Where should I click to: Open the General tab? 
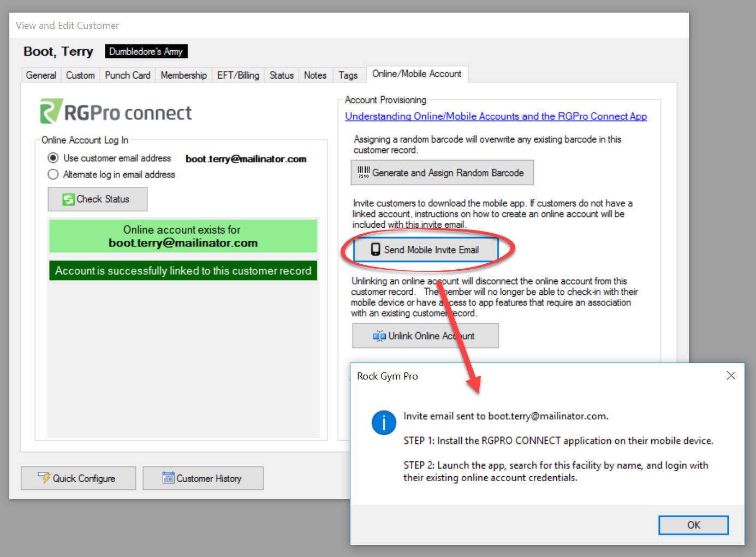(x=41, y=75)
